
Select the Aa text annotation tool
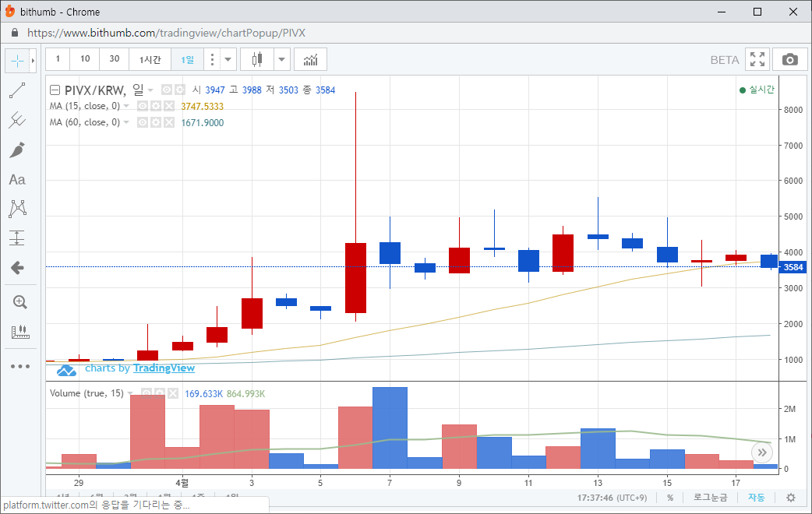pyautogui.click(x=17, y=180)
